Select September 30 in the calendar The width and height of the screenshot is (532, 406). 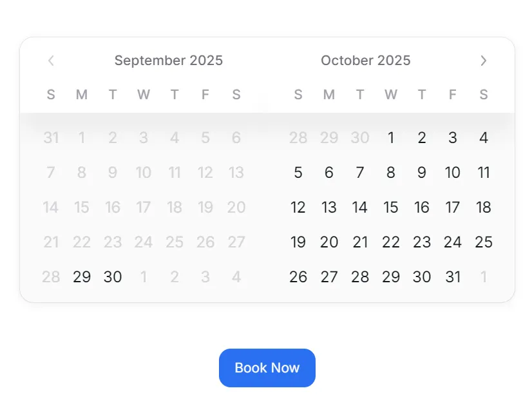click(x=113, y=277)
